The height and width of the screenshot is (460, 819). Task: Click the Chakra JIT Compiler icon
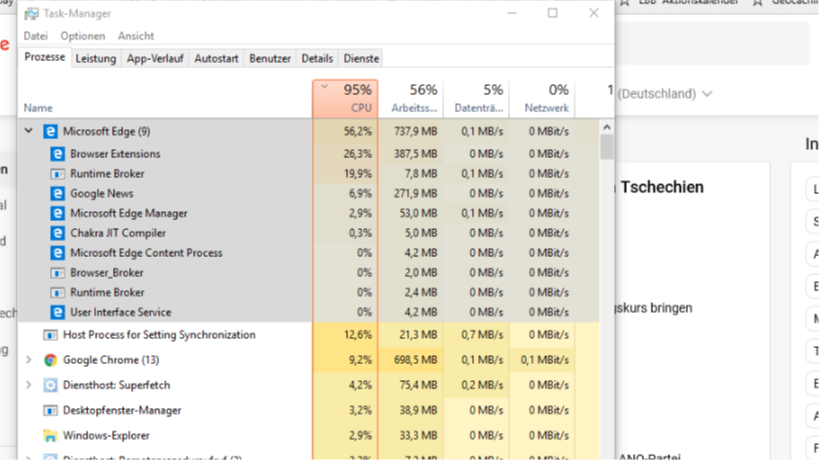point(57,233)
